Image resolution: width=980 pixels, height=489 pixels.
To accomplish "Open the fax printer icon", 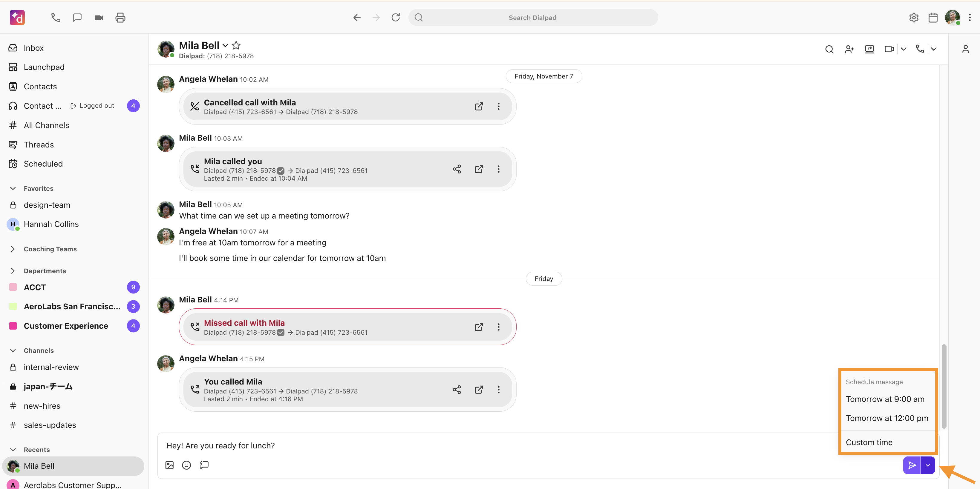I will click(120, 18).
